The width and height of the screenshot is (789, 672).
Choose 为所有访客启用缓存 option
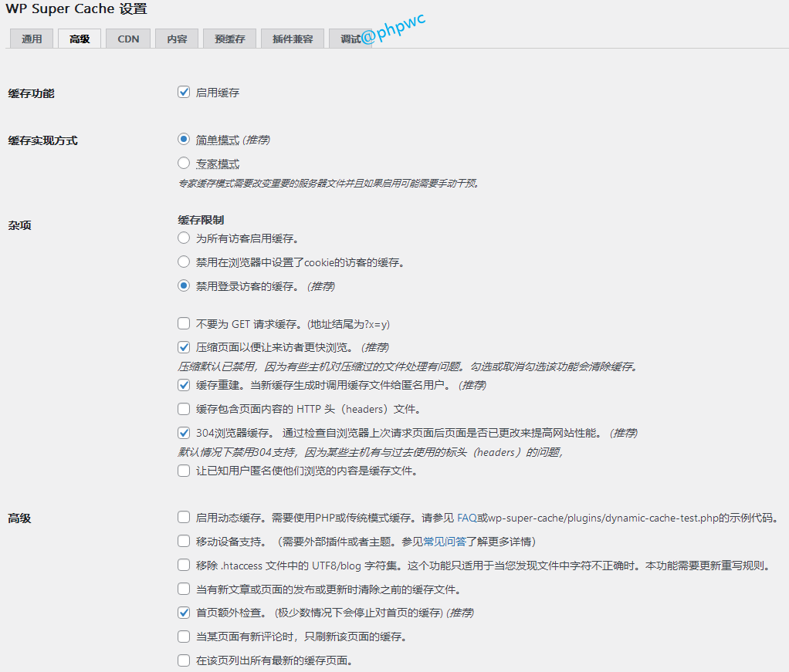point(184,238)
